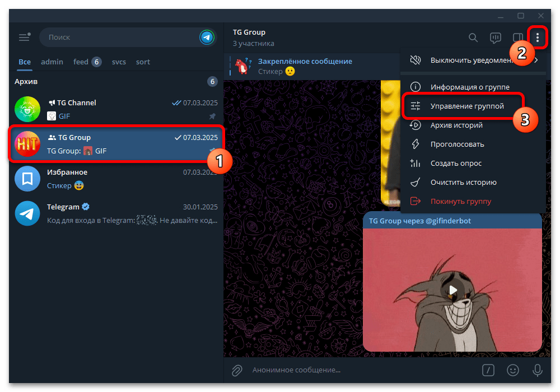Screen dimensions: 560x392
Task: Open the Telegram service notifications chat
Action: (x=116, y=213)
